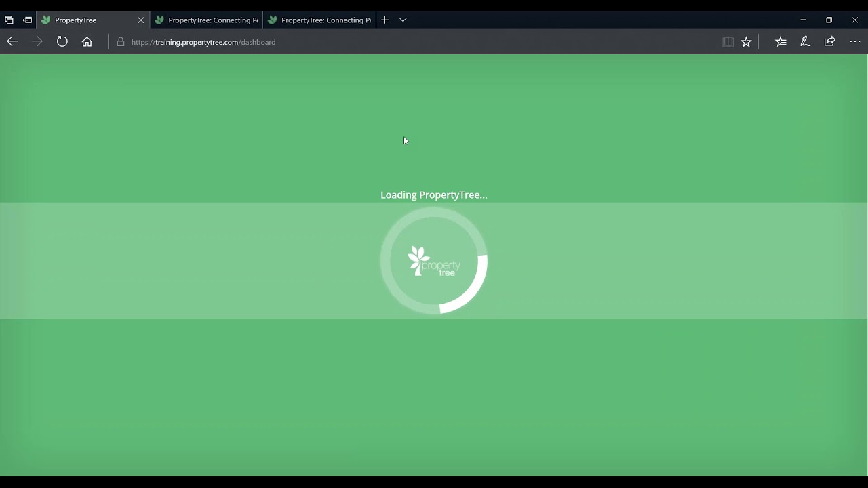Open a new tab
Screen dimensions: 868x488
point(384,20)
